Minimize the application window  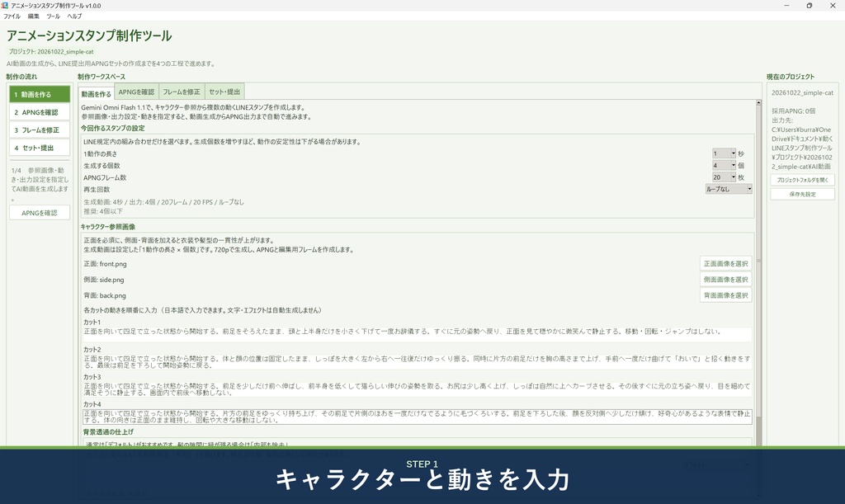click(786, 6)
